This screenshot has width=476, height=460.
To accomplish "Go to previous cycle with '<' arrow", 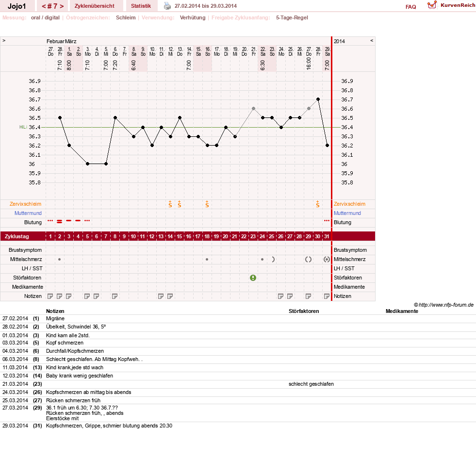I will (x=44, y=6).
